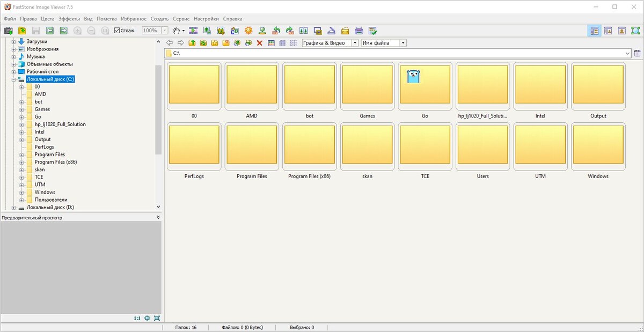Open the Имя файла sort dropdown
Screen dimensions: 644x332
click(x=403, y=43)
